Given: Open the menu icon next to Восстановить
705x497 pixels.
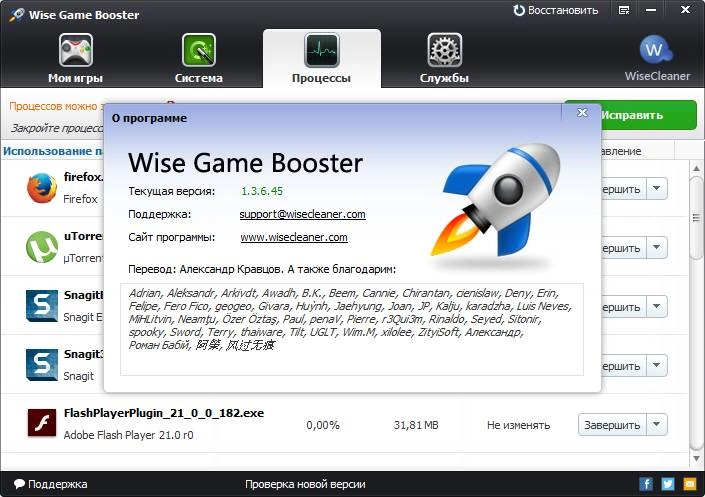Looking at the screenshot, I should (x=624, y=10).
